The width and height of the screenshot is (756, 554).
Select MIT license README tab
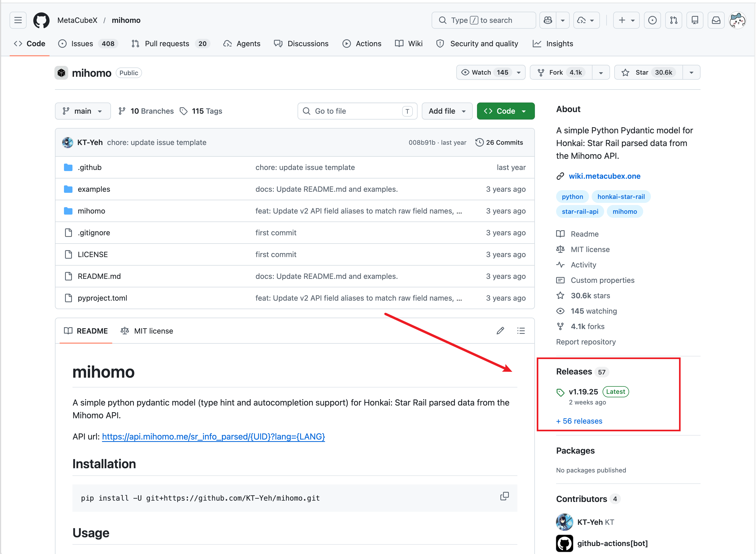click(x=147, y=331)
